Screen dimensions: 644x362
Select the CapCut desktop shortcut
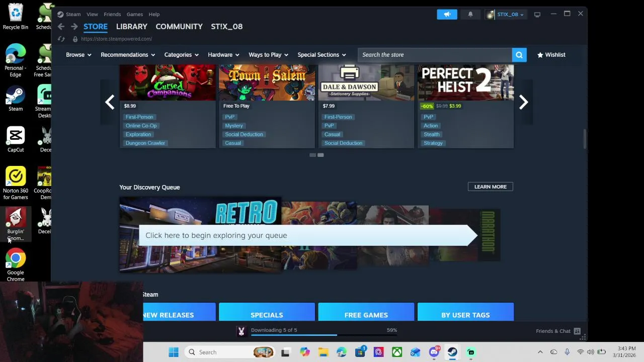click(16, 140)
